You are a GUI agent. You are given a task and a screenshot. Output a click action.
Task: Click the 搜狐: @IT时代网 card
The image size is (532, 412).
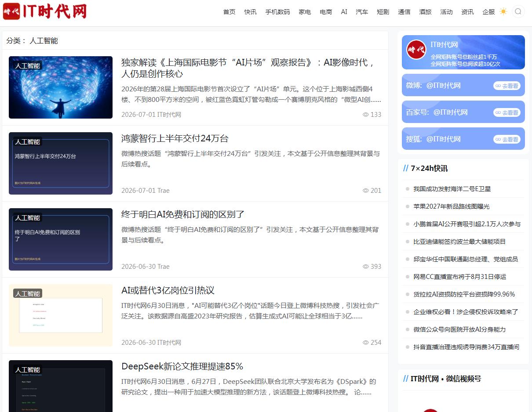click(463, 139)
